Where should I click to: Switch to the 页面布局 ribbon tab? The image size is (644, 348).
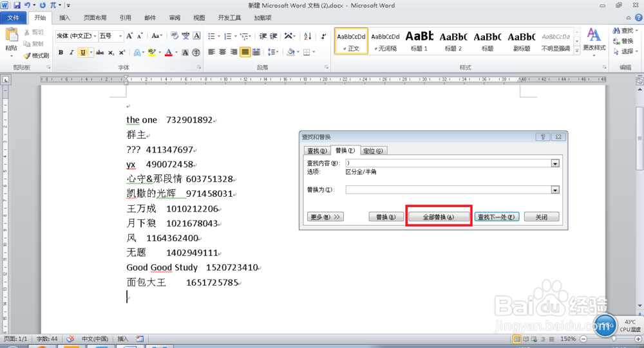pos(95,17)
